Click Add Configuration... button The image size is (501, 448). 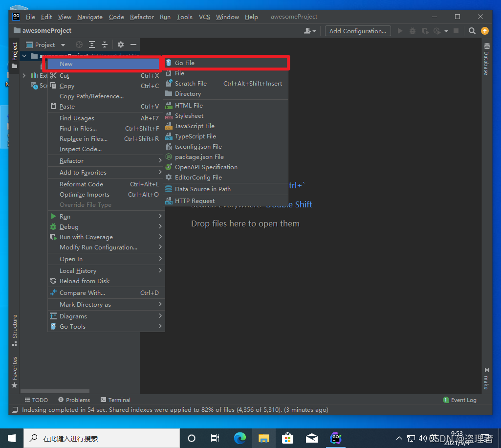357,31
